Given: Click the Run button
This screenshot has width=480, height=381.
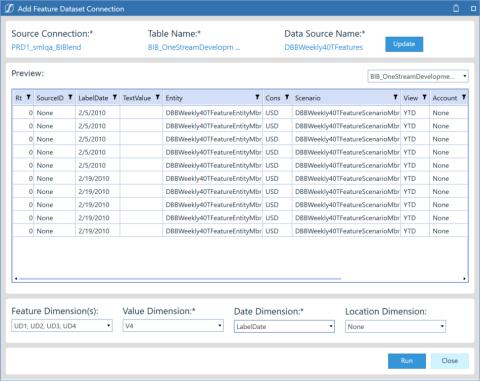Looking at the screenshot, I should point(407,361).
